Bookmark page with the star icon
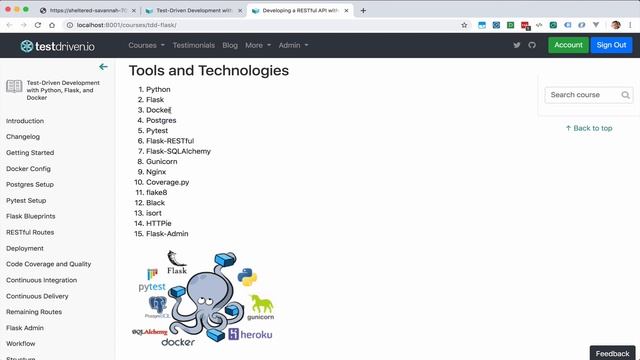 [464, 25]
